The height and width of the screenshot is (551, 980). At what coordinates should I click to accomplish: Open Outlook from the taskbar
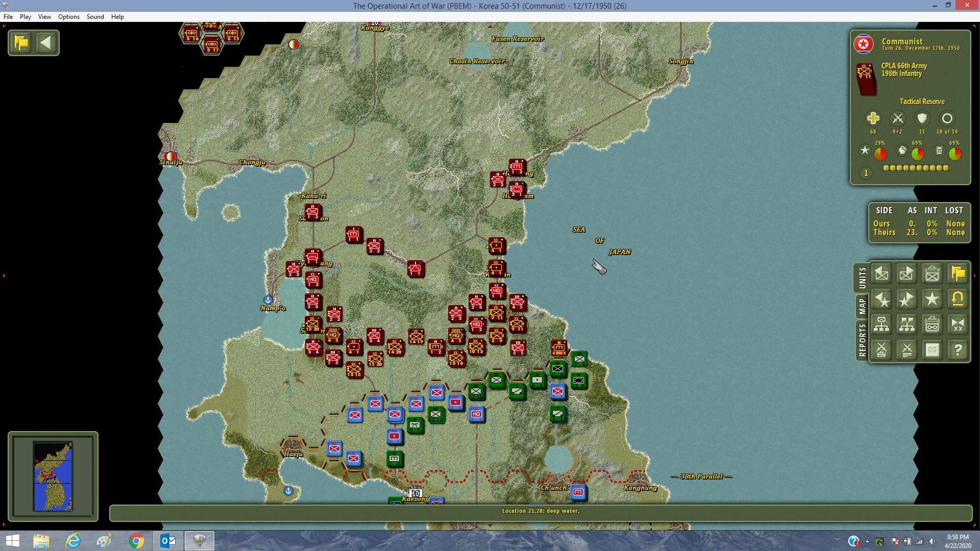click(168, 541)
